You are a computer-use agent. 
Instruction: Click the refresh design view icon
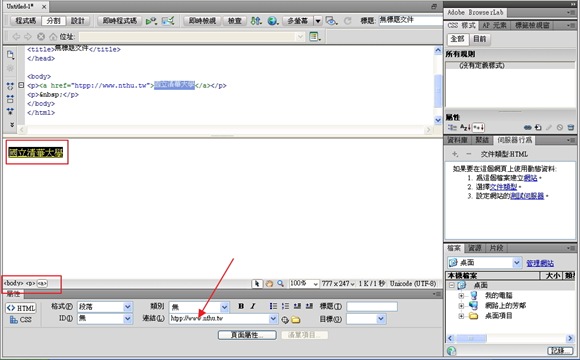347,21
